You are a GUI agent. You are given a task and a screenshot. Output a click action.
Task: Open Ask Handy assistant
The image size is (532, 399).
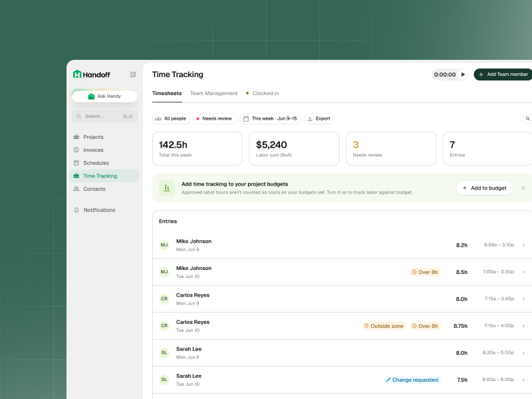point(104,96)
